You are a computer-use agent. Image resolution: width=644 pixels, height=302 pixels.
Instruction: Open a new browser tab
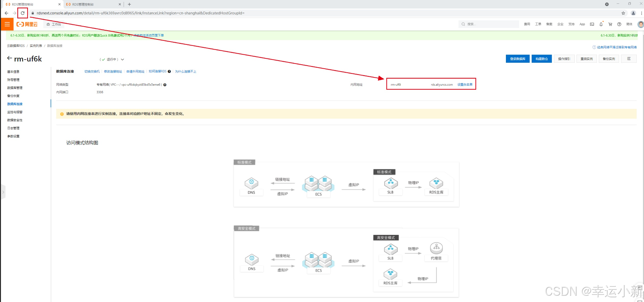tap(129, 4)
